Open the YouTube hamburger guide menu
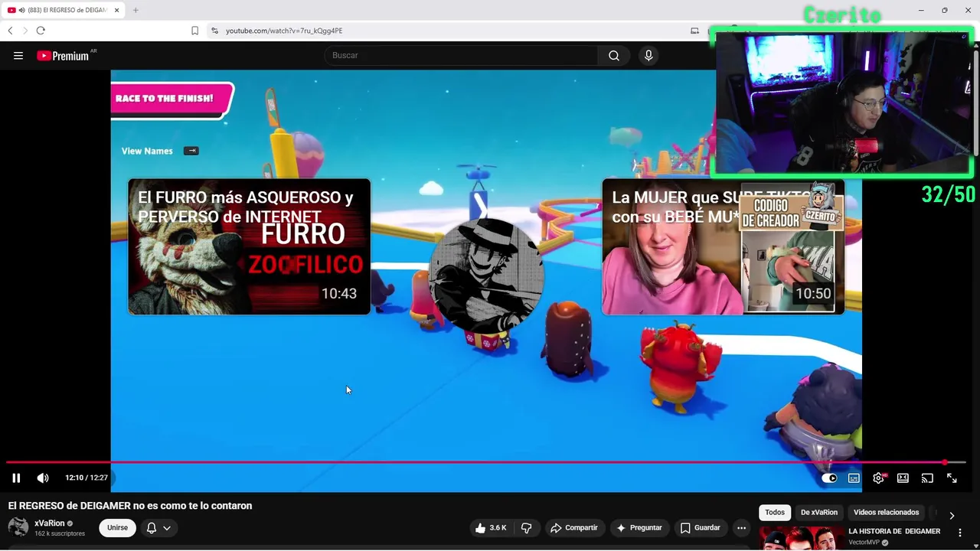Image resolution: width=980 pixels, height=551 pixels. click(18, 55)
